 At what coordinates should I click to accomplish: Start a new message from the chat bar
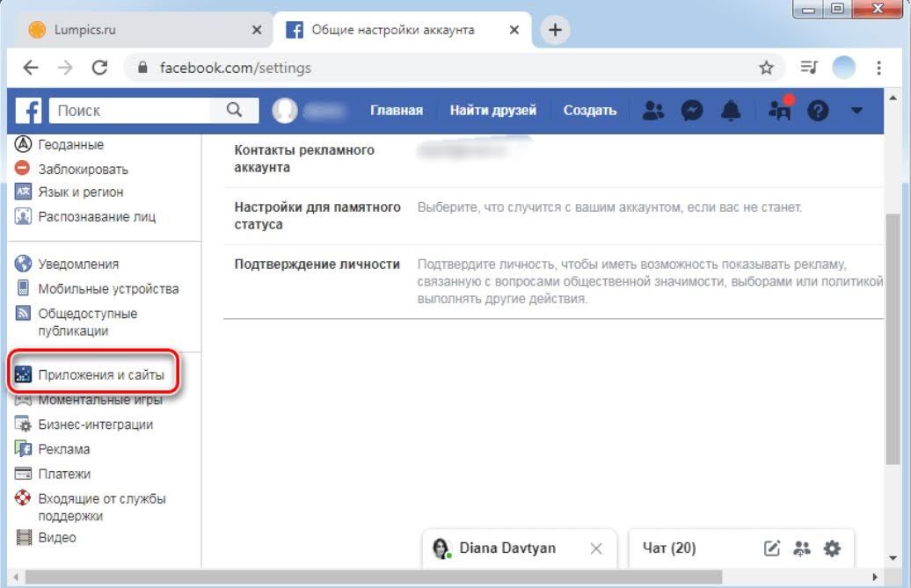pyautogui.click(x=772, y=548)
